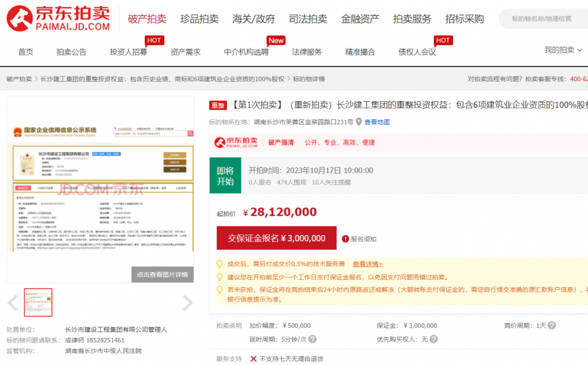Open the 精准撮合 tab
Image resolution: width=588 pixels, height=365 pixels.
click(x=360, y=52)
